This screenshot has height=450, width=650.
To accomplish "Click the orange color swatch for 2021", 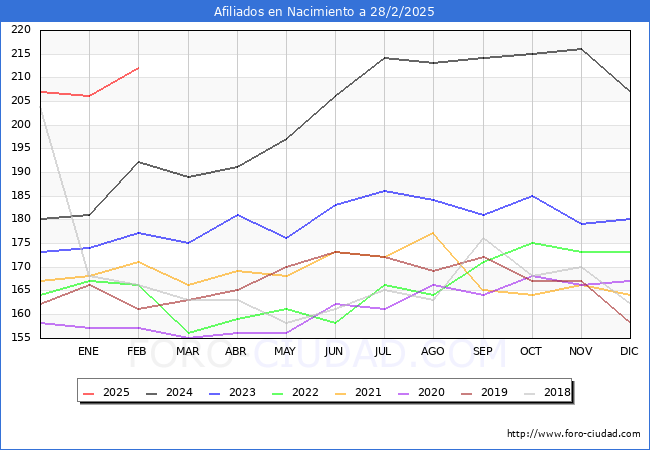I will click(x=341, y=393).
